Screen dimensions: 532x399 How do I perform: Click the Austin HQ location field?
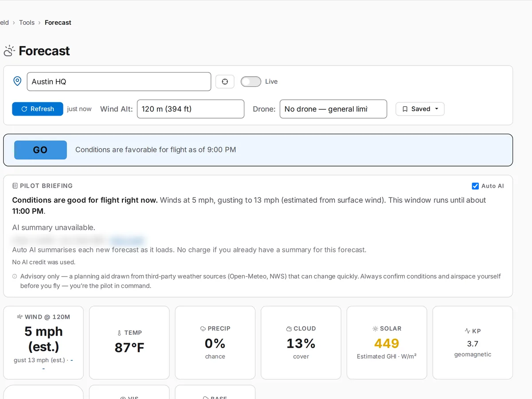tap(119, 81)
